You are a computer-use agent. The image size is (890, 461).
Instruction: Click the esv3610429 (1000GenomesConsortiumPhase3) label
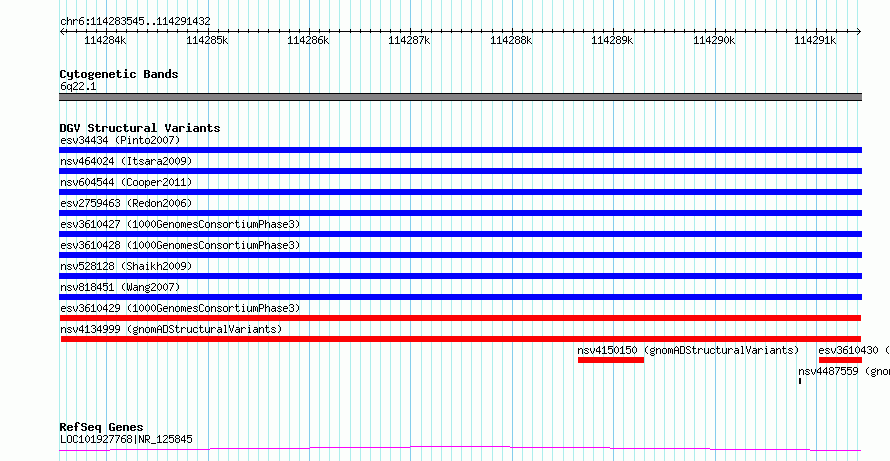click(180, 308)
